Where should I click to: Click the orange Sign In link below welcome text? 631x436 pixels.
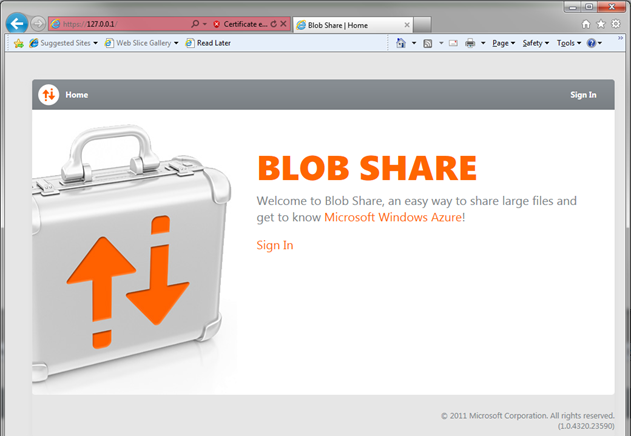tap(275, 245)
